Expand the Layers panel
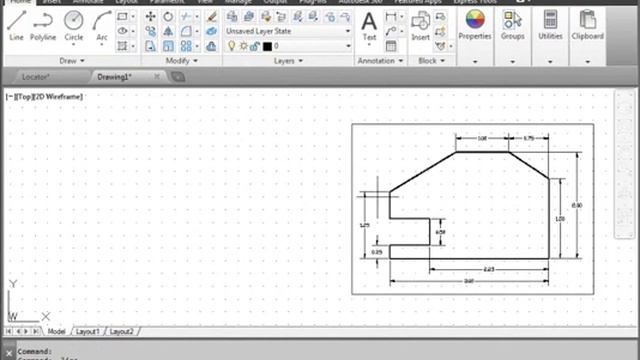Image resolution: width=640 pixels, height=360 pixels. 288,61
